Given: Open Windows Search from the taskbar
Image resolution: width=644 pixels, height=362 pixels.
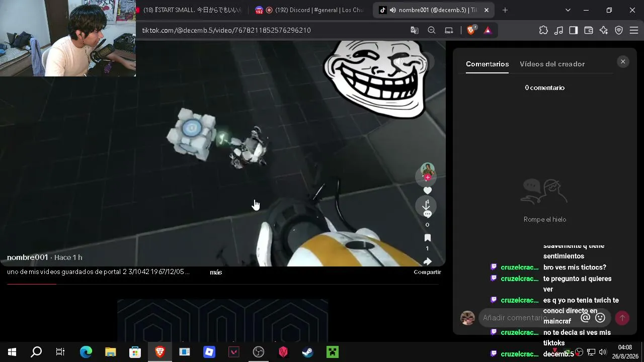Looking at the screenshot, I should (x=36, y=352).
